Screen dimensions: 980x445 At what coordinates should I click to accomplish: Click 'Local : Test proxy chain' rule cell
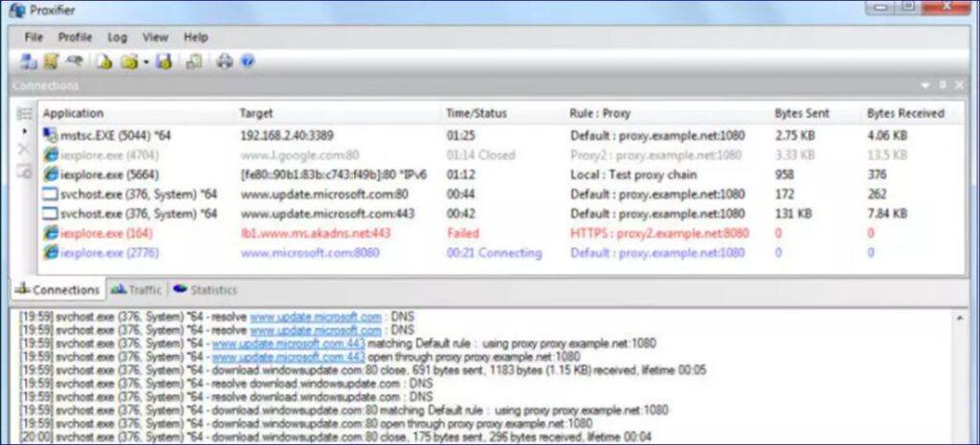[634, 175]
